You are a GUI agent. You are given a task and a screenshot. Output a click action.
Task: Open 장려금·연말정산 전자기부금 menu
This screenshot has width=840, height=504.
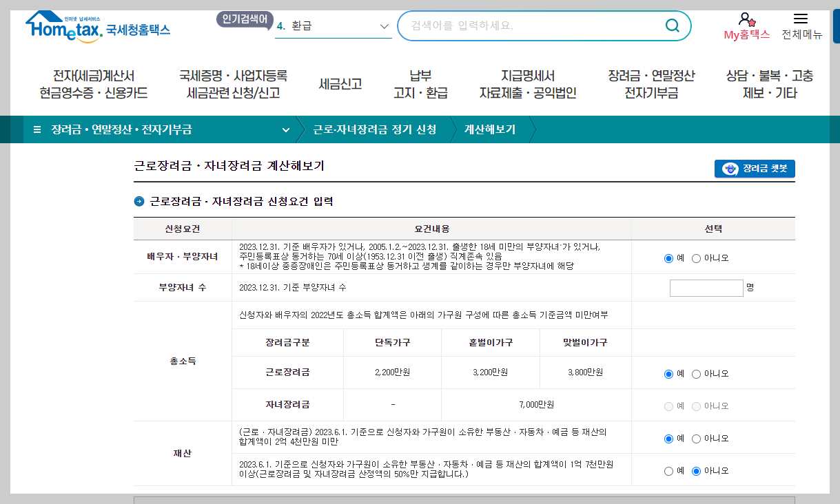[651, 84]
